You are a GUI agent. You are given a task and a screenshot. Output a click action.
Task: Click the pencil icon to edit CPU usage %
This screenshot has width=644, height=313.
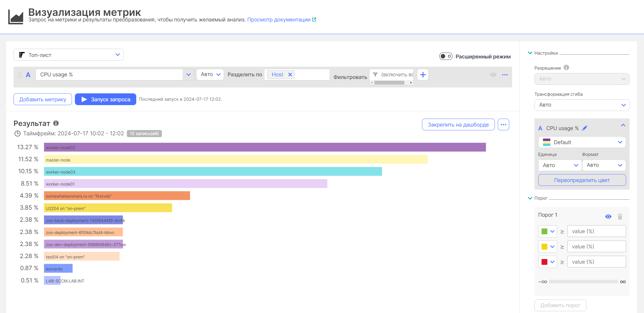click(584, 128)
